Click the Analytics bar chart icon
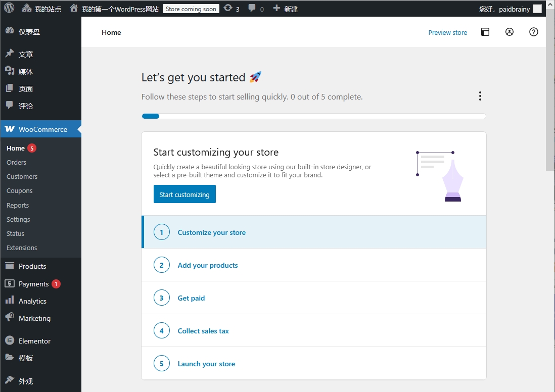555x392 pixels. tap(10, 301)
